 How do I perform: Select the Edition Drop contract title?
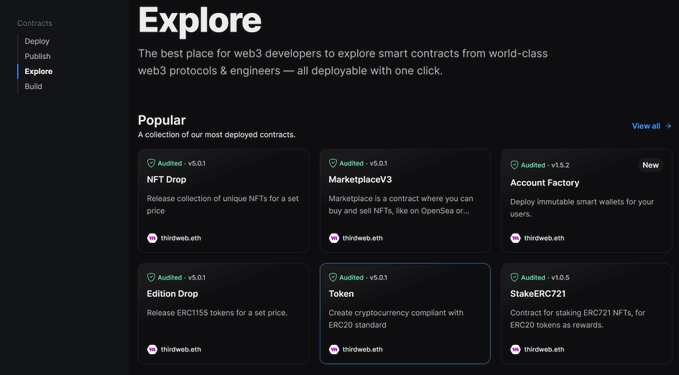coord(172,294)
